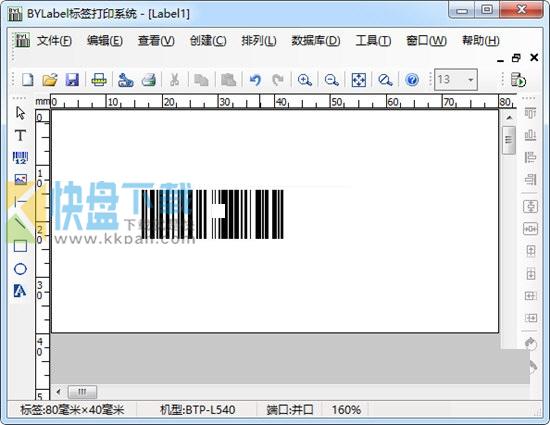Select the diagonal line tool
Screen dimensions: 550x425
pos(20,224)
